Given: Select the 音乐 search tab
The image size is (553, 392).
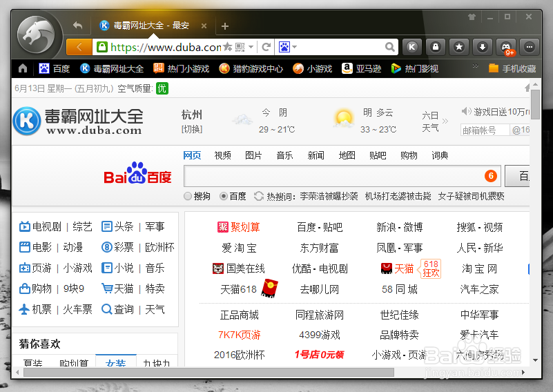Looking at the screenshot, I should [x=284, y=155].
